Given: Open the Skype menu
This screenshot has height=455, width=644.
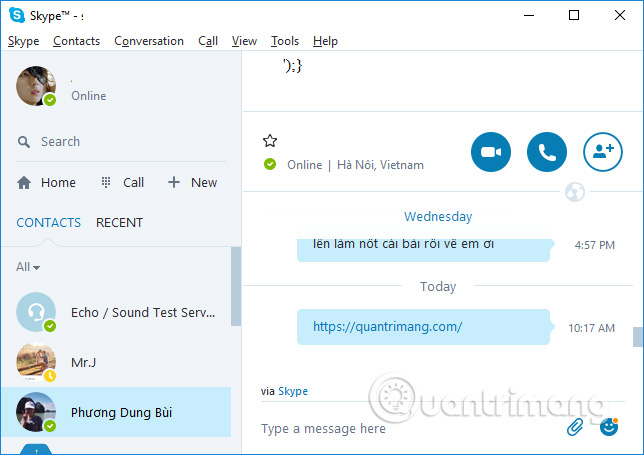Looking at the screenshot, I should [x=23, y=41].
